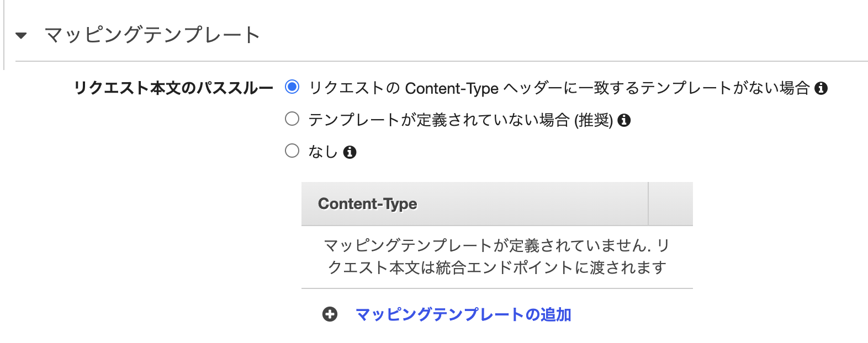The height and width of the screenshot is (343, 868).
Task: Click the リクエストの Content-Type ヘッダー option label text
Action: point(559,88)
